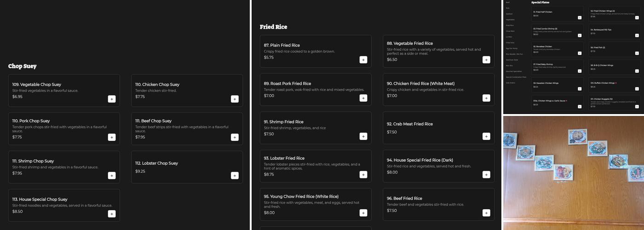Add Chicken Chop Suey using plus icon
Screen dimensions: 644x230
[235, 99]
